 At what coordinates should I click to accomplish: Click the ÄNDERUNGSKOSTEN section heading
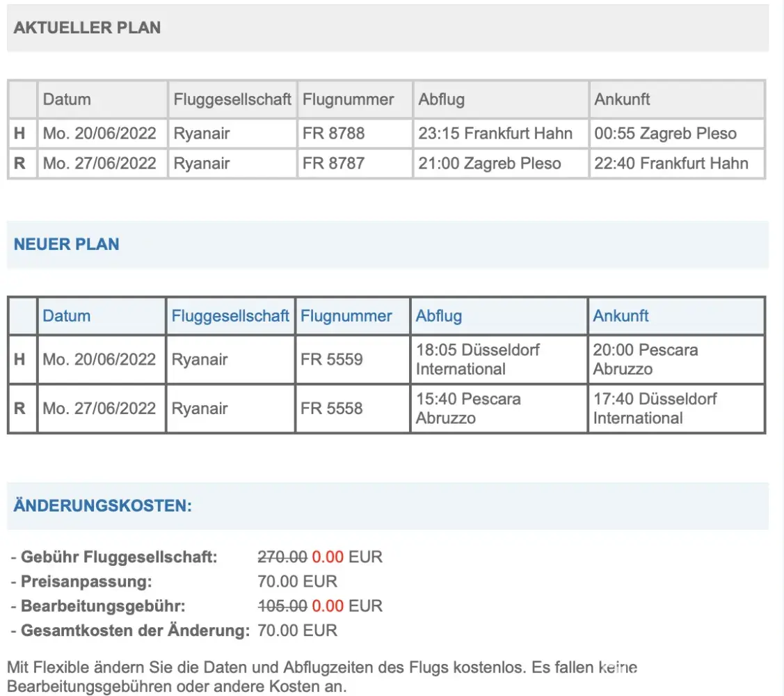pyautogui.click(x=102, y=506)
